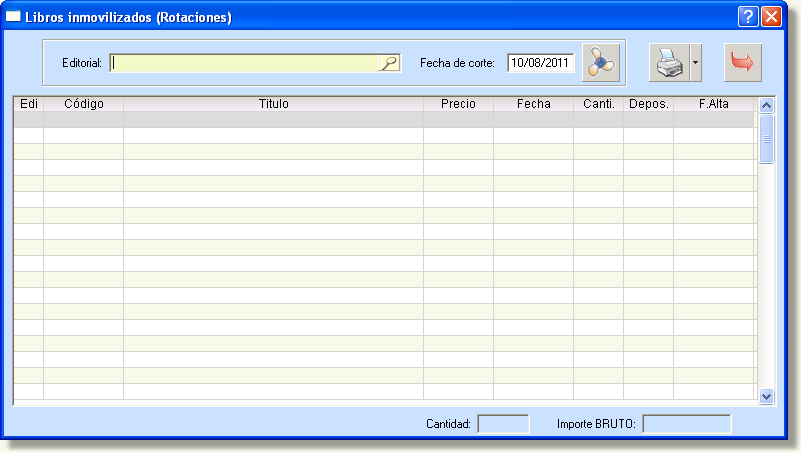Screen dimensions: 801x453
Task: Click the F.Alta column header
Action: click(714, 104)
